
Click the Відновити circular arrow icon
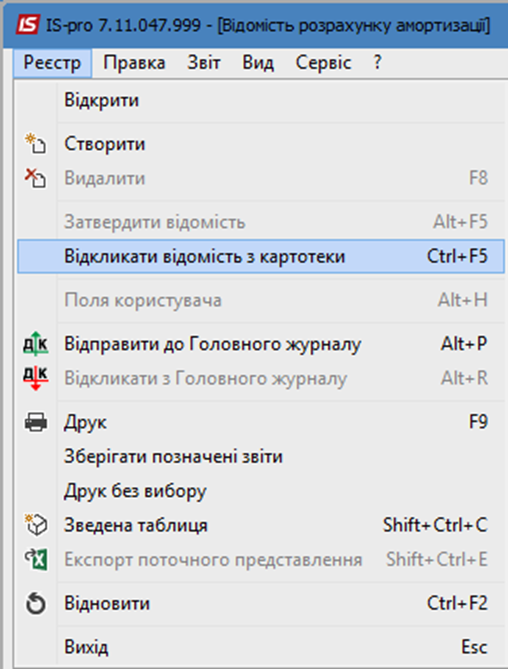point(36,603)
